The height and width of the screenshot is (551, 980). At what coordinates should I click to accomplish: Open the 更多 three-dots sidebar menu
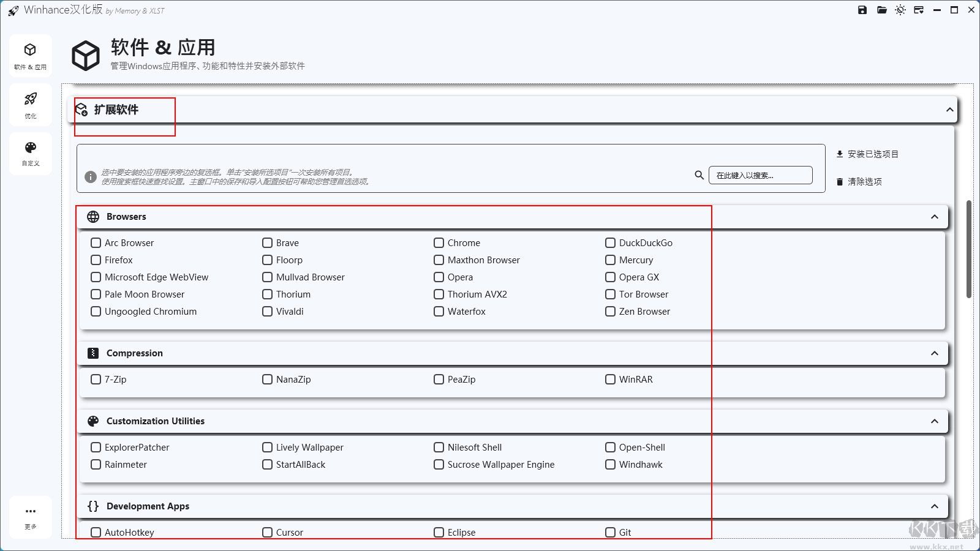31,517
